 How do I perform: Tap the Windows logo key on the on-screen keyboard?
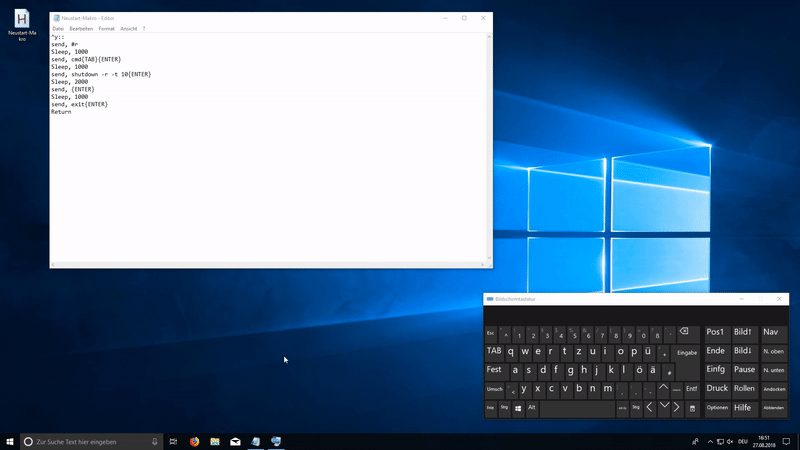coord(518,408)
